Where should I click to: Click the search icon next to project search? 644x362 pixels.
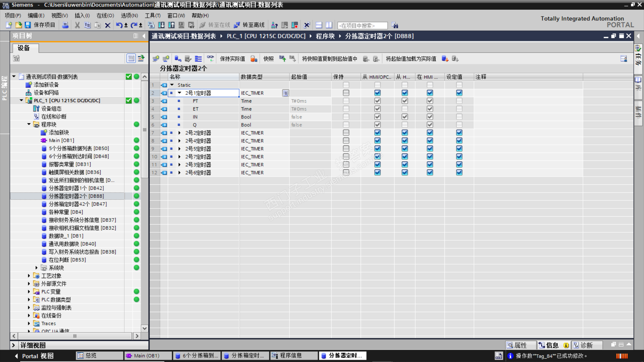click(395, 25)
